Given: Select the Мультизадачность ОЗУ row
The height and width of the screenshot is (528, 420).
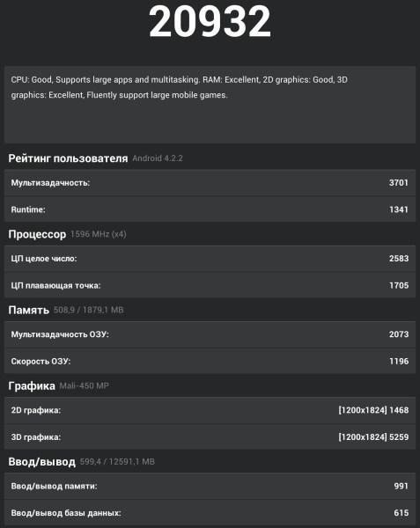Looking at the screenshot, I should pyautogui.click(x=210, y=334).
